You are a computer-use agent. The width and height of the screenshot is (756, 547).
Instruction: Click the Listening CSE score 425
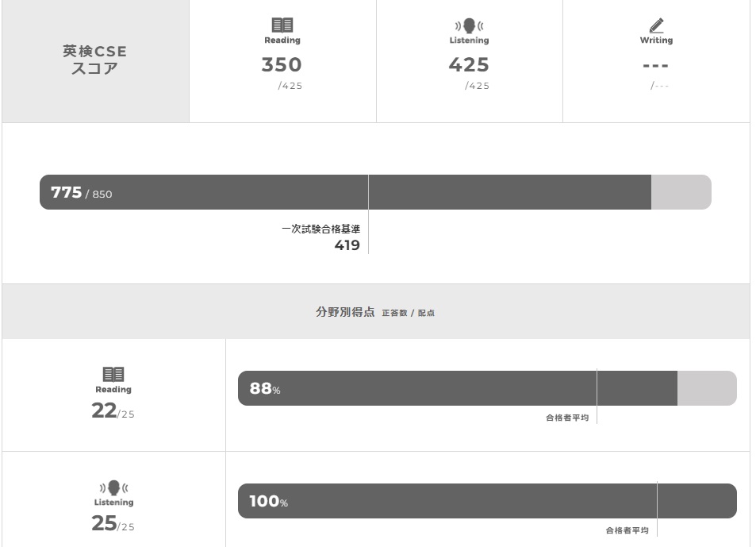(469, 65)
